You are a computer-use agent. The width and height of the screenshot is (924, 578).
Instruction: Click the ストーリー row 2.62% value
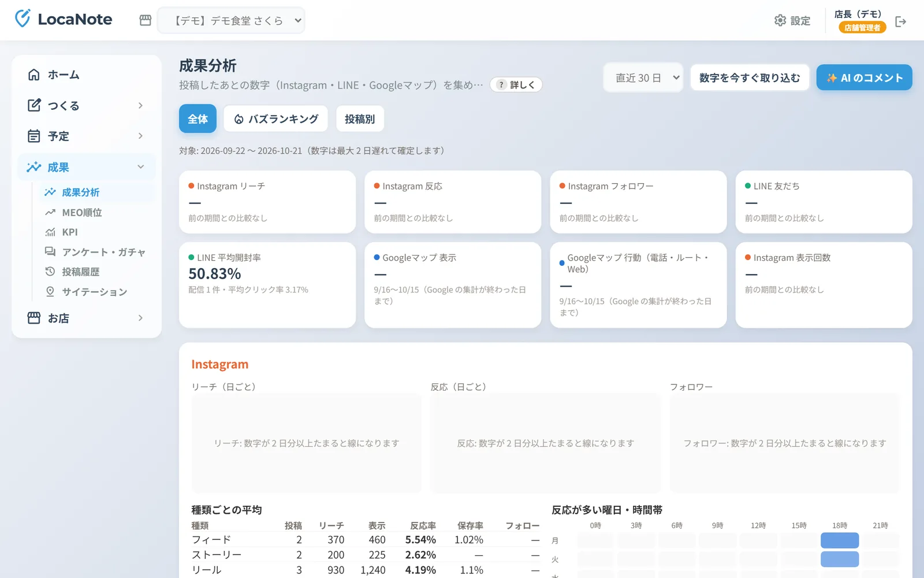pyautogui.click(x=420, y=555)
